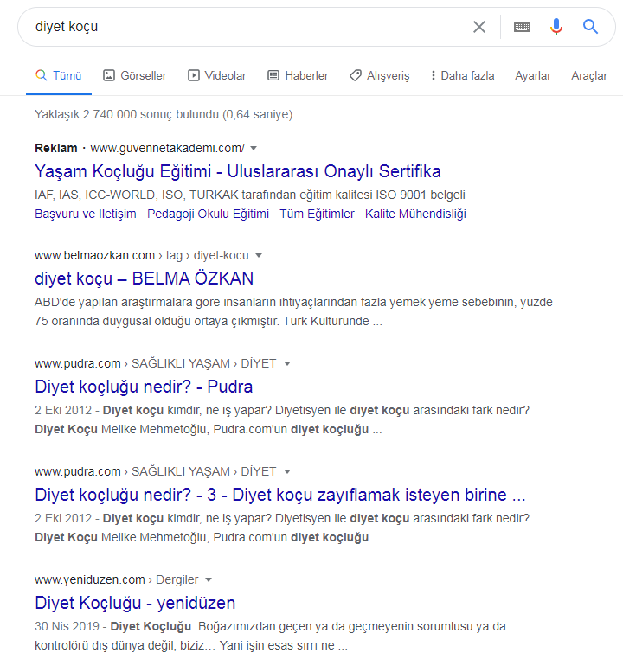Expand dropdown next to yeniduzen.com URL
The width and height of the screenshot is (623, 672).
coord(209,579)
